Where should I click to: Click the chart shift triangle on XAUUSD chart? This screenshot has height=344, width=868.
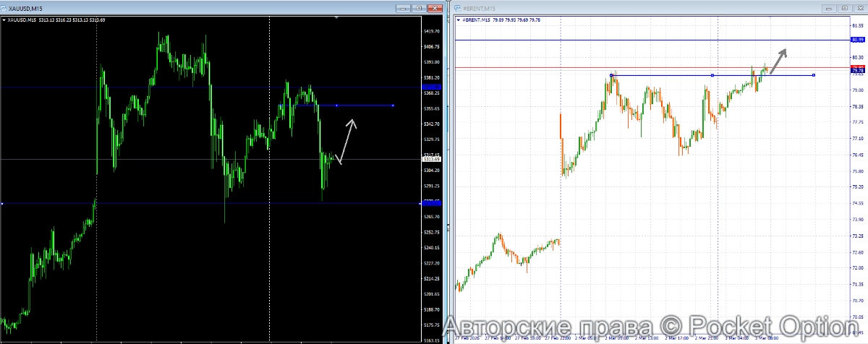[x=336, y=17]
